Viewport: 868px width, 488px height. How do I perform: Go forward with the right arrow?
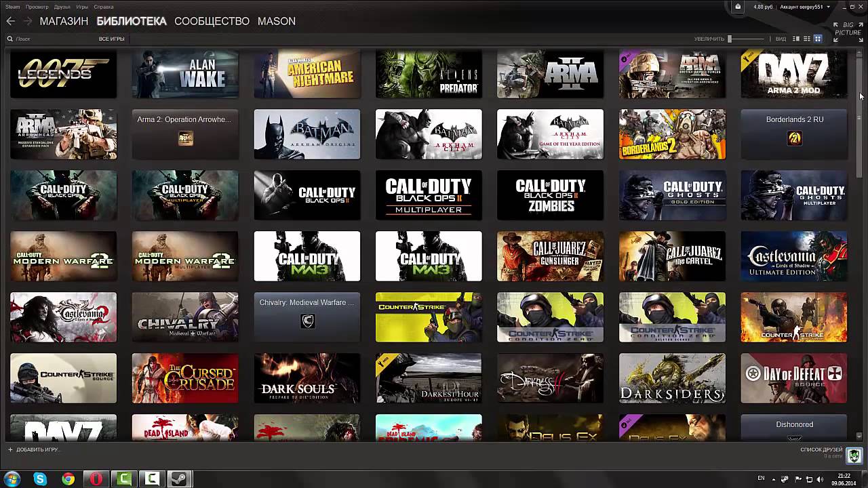(x=28, y=22)
